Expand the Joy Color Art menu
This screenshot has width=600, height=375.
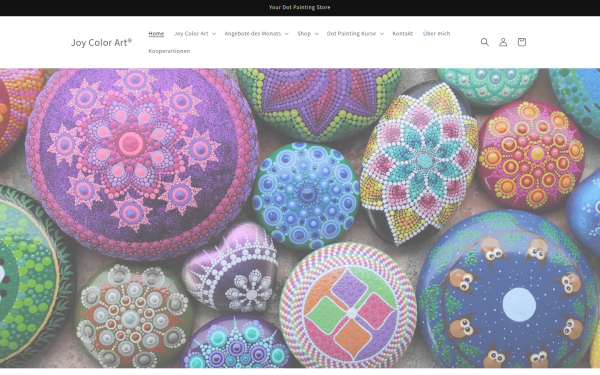point(195,34)
